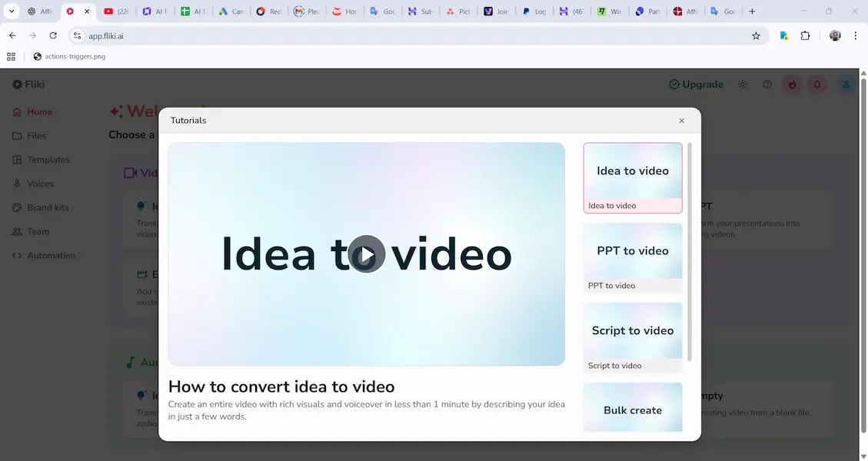Open the notifications bell icon
The image size is (868, 461).
pyautogui.click(x=817, y=85)
